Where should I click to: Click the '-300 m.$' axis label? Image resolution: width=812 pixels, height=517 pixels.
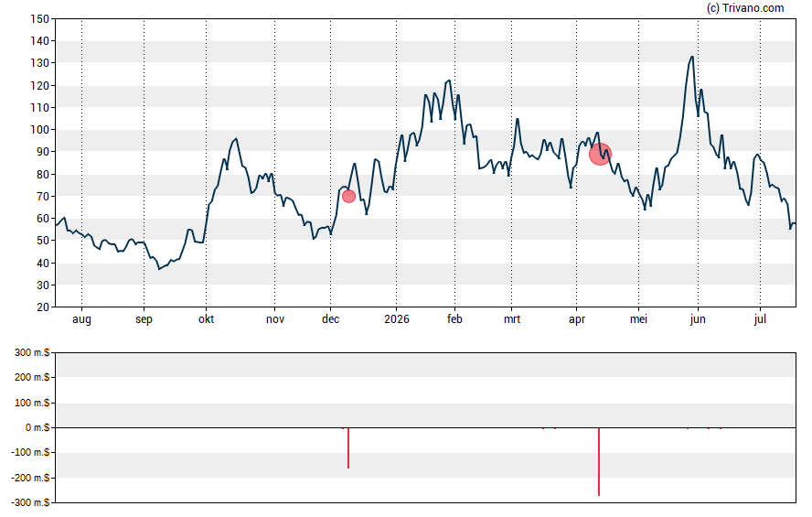[x=30, y=502]
